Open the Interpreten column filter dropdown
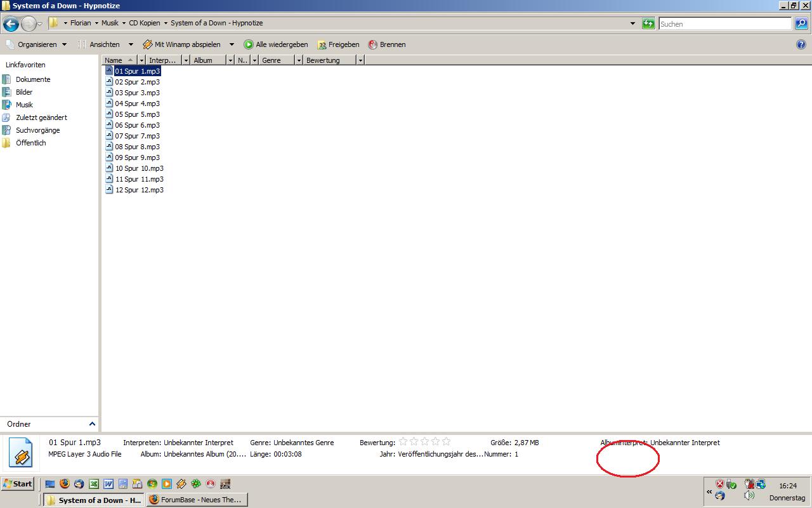This screenshot has height=508, width=812. 186,60
